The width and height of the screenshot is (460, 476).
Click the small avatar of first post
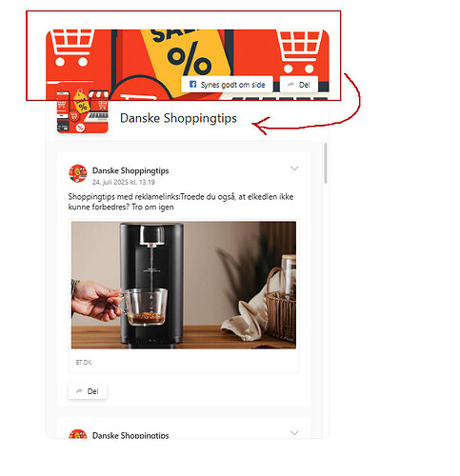tap(78, 173)
